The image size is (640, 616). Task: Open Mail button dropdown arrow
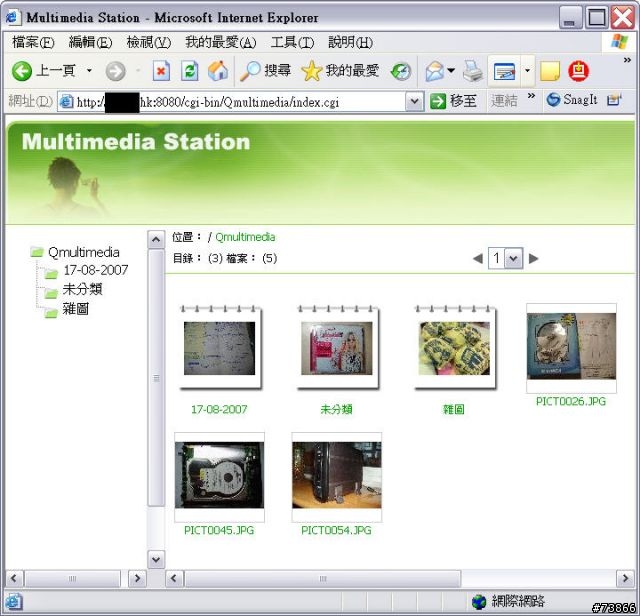[451, 71]
